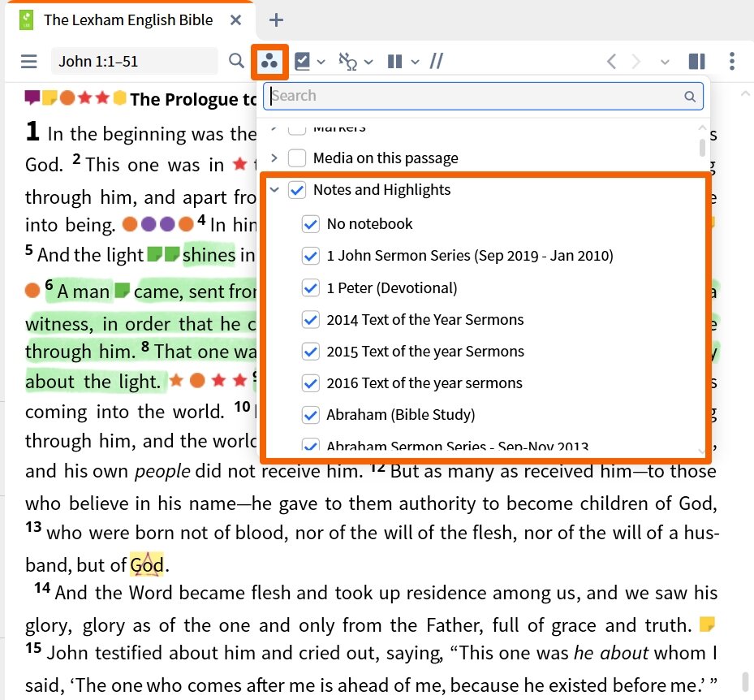Uncheck the No notebook checkbox

pos(311,223)
